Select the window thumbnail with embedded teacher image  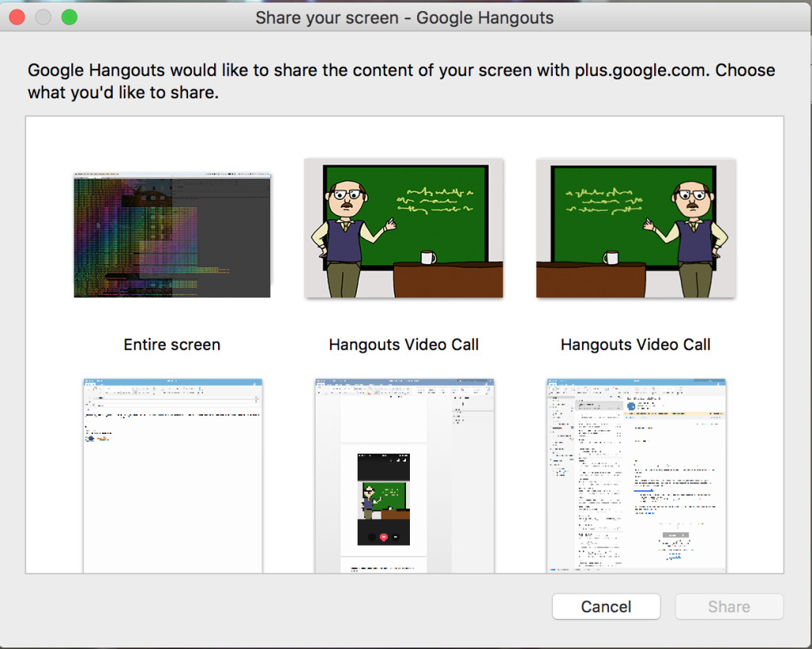[404, 474]
